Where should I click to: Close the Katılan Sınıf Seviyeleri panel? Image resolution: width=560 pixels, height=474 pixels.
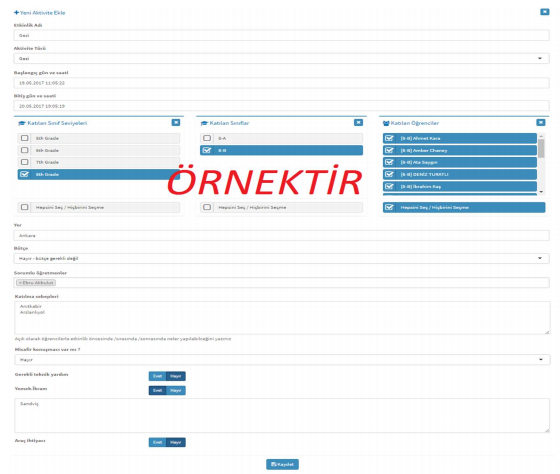click(176, 123)
